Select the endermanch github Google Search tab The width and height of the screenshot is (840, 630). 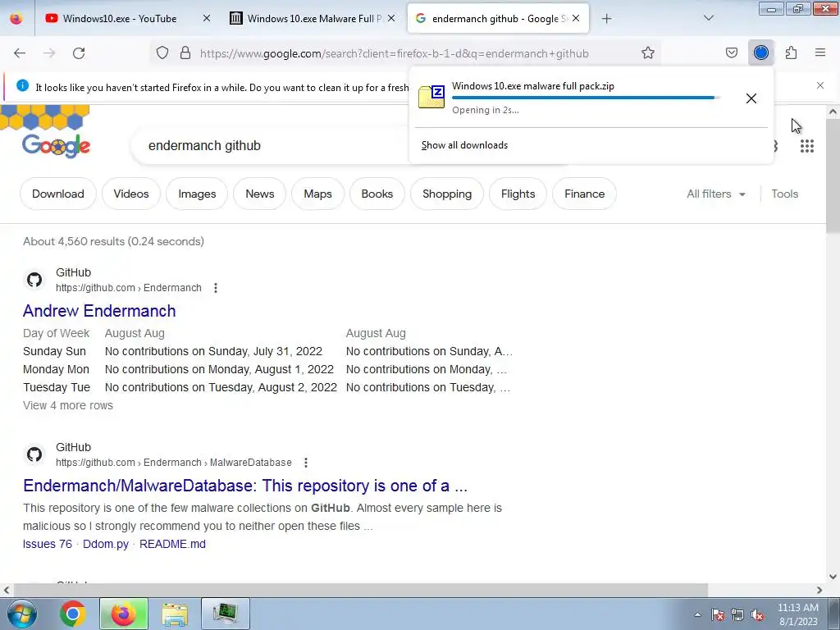[498, 19]
